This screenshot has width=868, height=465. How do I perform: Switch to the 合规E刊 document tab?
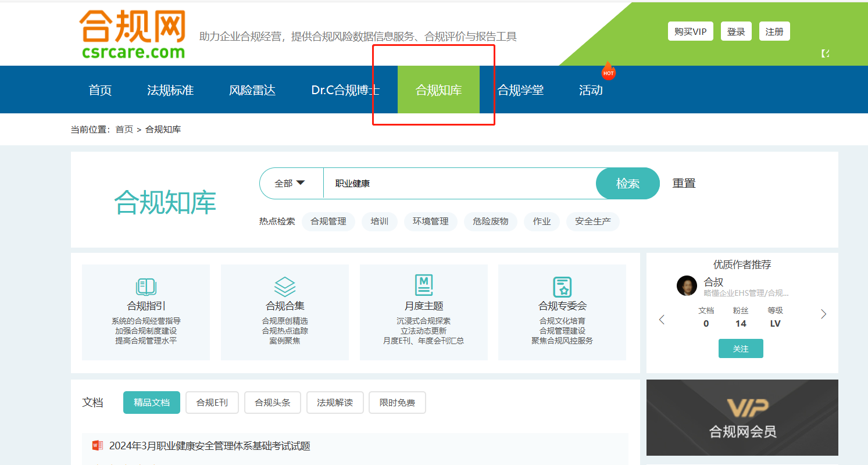(x=212, y=402)
